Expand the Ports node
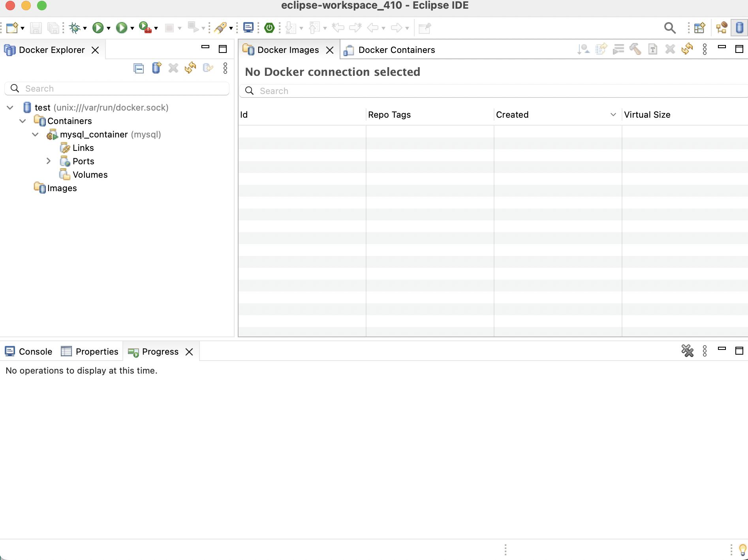748x560 pixels. click(x=48, y=161)
